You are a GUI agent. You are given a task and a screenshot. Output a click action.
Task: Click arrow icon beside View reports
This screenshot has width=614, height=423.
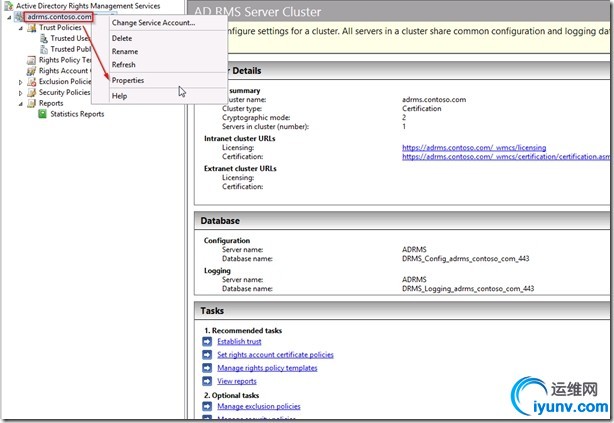[x=207, y=381]
